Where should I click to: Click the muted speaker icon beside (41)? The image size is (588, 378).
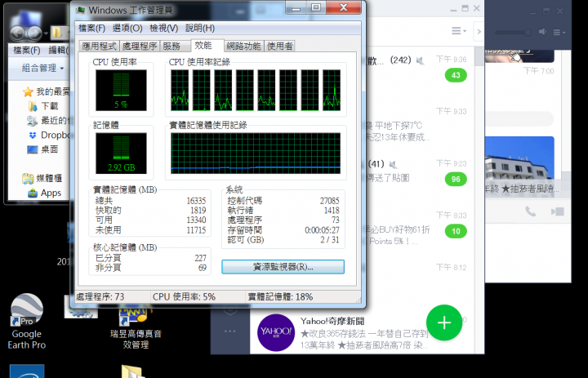point(393,164)
